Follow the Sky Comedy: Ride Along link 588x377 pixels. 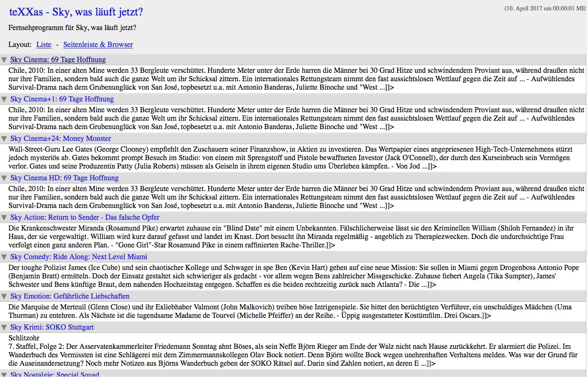(x=79, y=257)
